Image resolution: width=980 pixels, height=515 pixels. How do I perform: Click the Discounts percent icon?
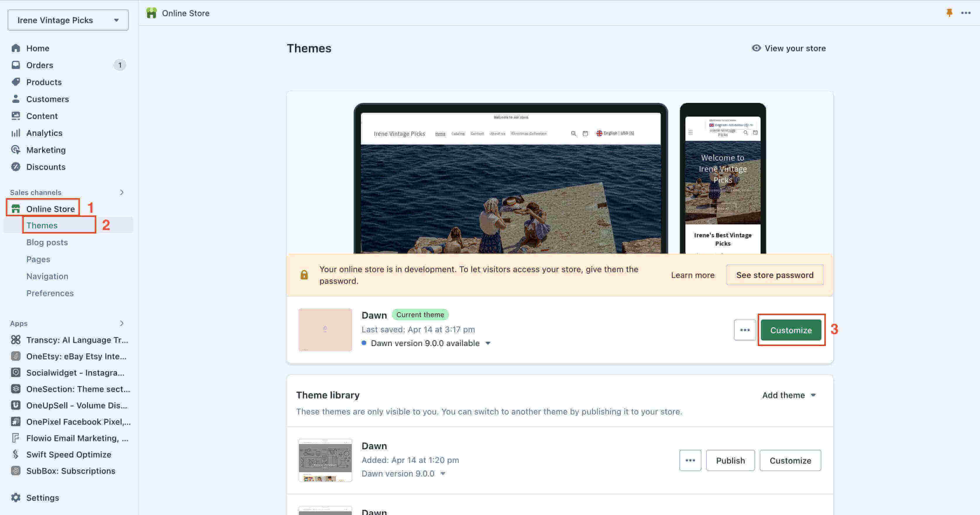tap(16, 167)
